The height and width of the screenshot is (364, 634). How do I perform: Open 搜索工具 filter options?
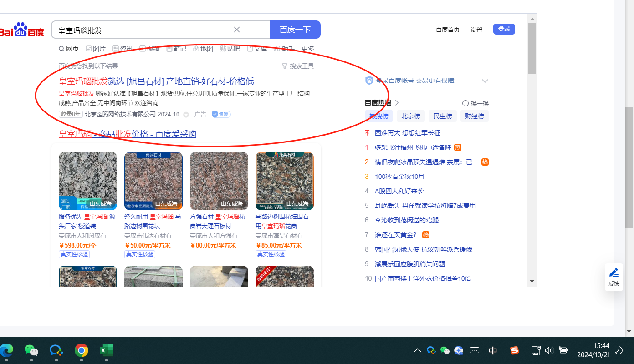point(298,66)
